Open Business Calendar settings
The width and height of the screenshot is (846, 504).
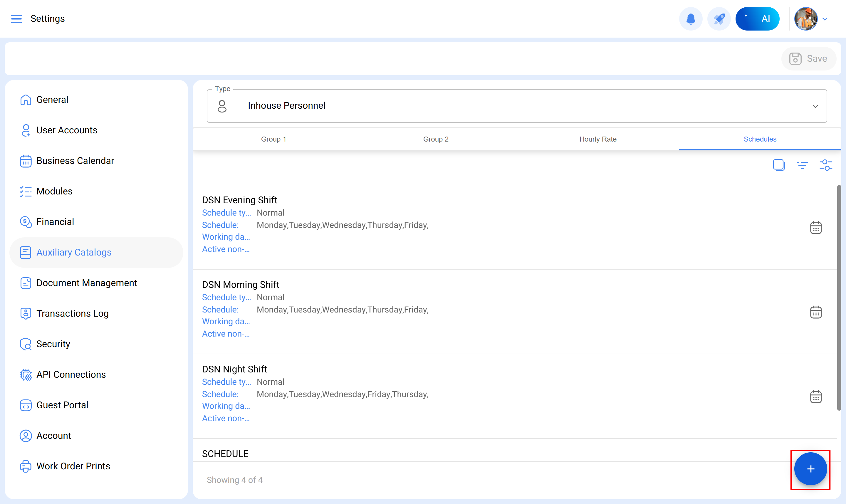point(75,161)
